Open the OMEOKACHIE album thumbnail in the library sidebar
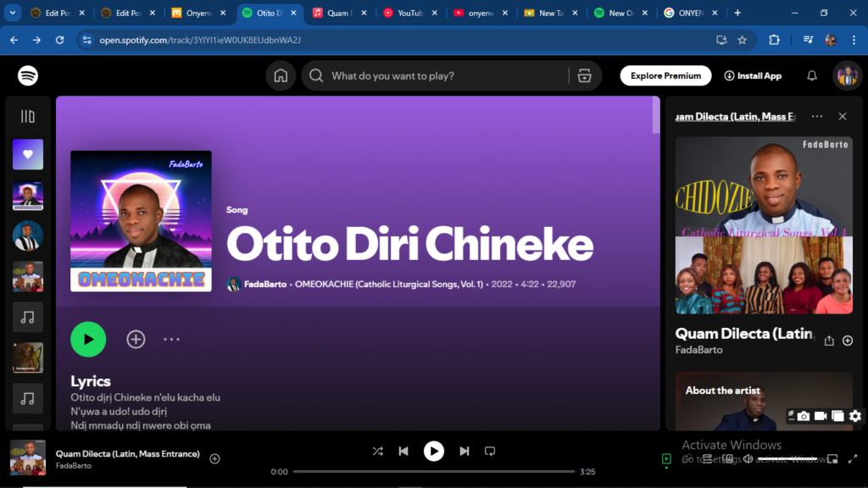 click(x=28, y=196)
